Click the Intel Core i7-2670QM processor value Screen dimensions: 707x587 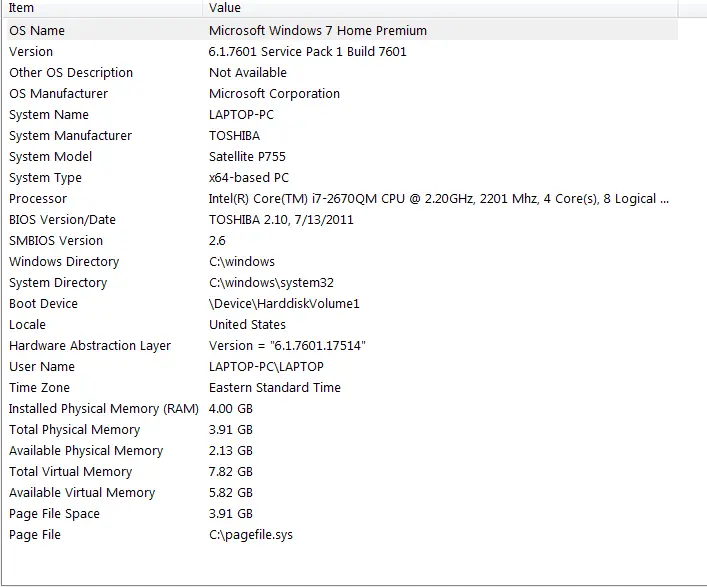(x=439, y=198)
